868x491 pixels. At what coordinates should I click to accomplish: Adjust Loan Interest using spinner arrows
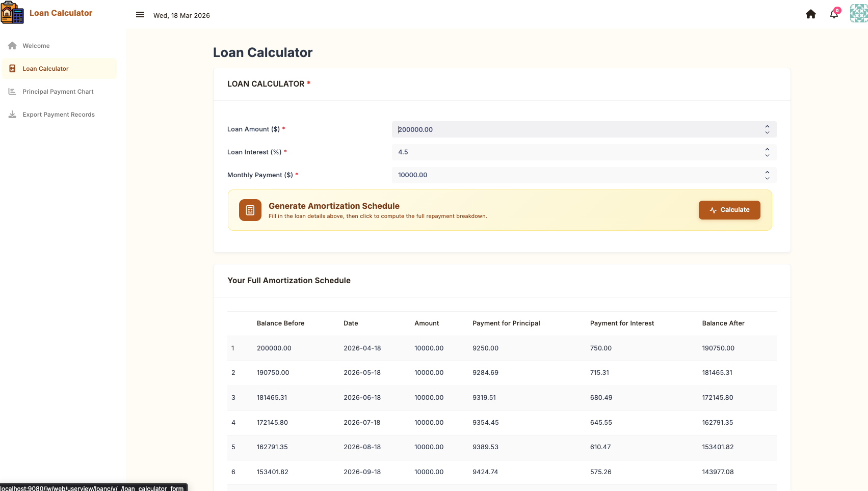click(x=767, y=152)
